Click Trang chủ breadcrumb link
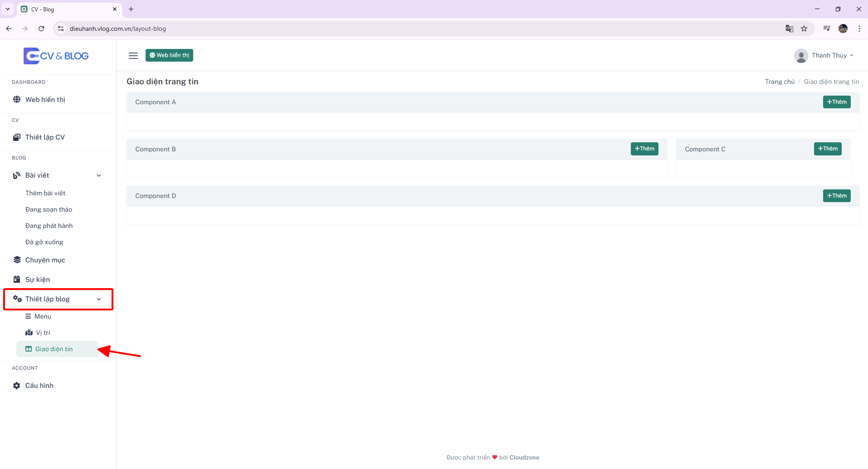 pyautogui.click(x=780, y=82)
